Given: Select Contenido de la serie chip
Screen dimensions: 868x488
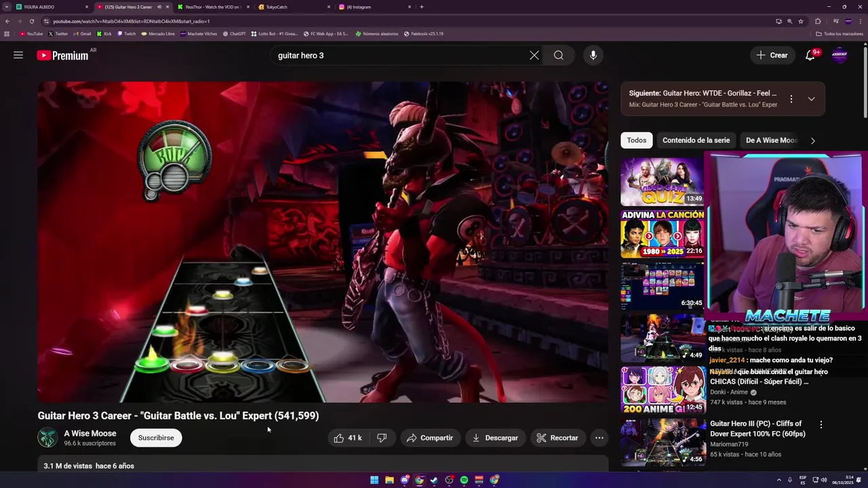Looking at the screenshot, I should pos(696,140).
